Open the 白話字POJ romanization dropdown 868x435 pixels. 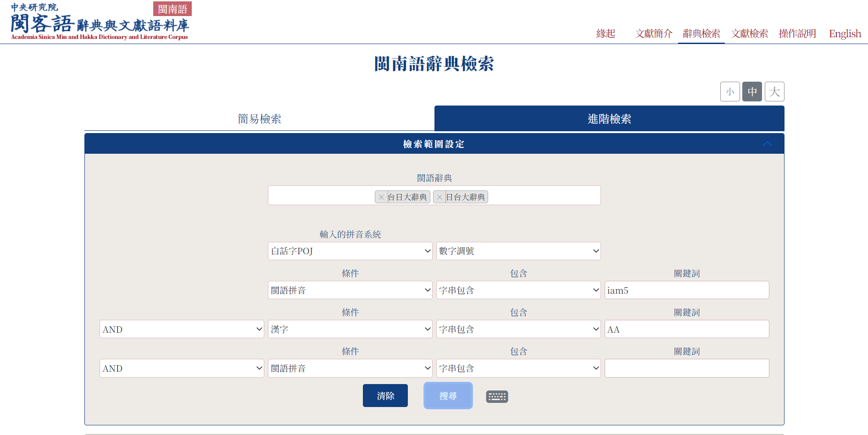point(350,251)
